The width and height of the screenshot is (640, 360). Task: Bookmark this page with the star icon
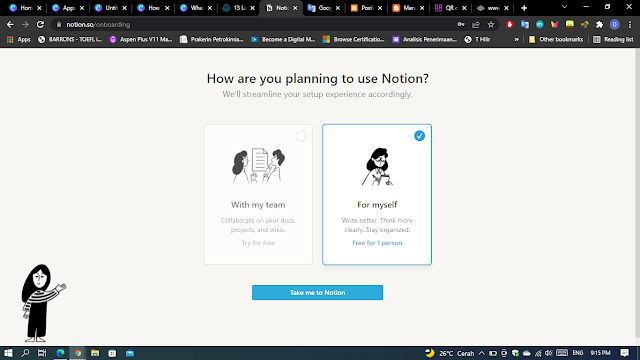coord(491,24)
